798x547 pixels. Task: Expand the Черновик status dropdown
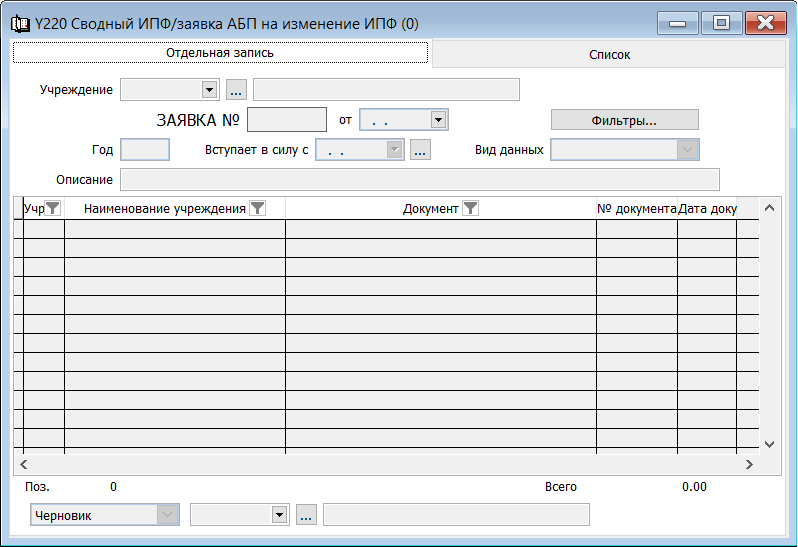[167, 515]
